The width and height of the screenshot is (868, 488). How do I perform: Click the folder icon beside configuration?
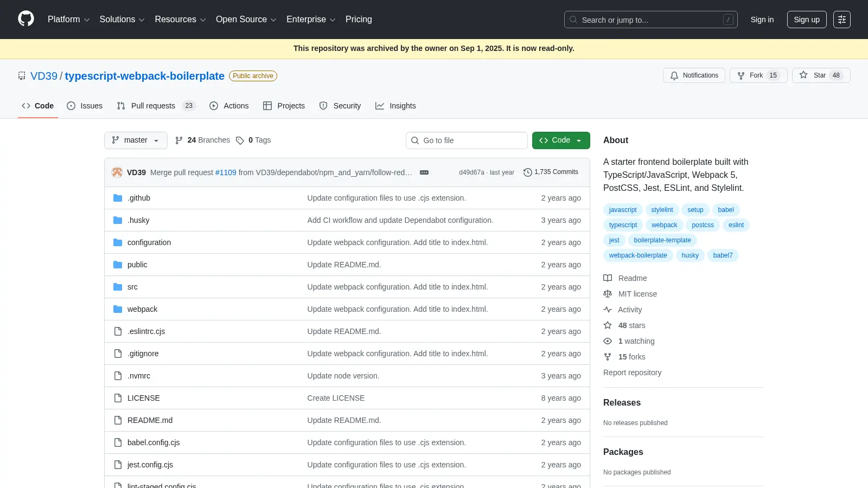[118, 242]
